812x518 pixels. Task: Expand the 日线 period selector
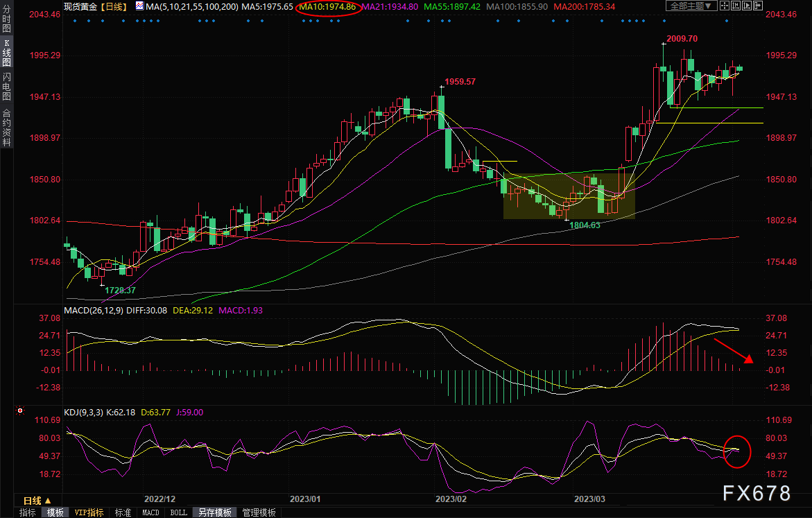point(37,501)
